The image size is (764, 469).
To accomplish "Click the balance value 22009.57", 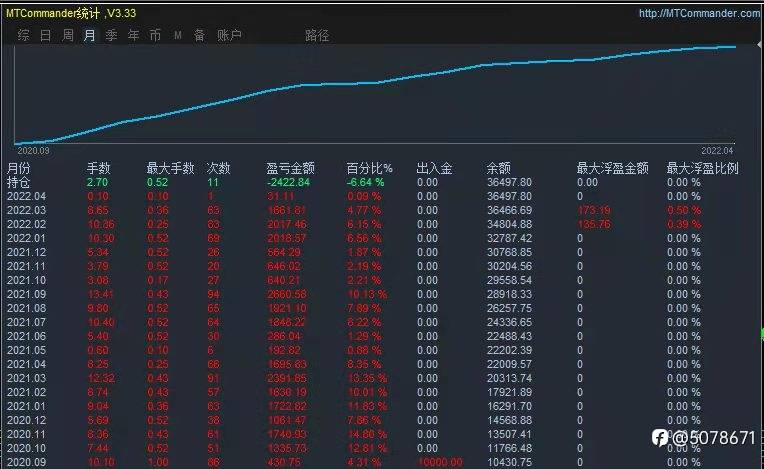I will [509, 364].
